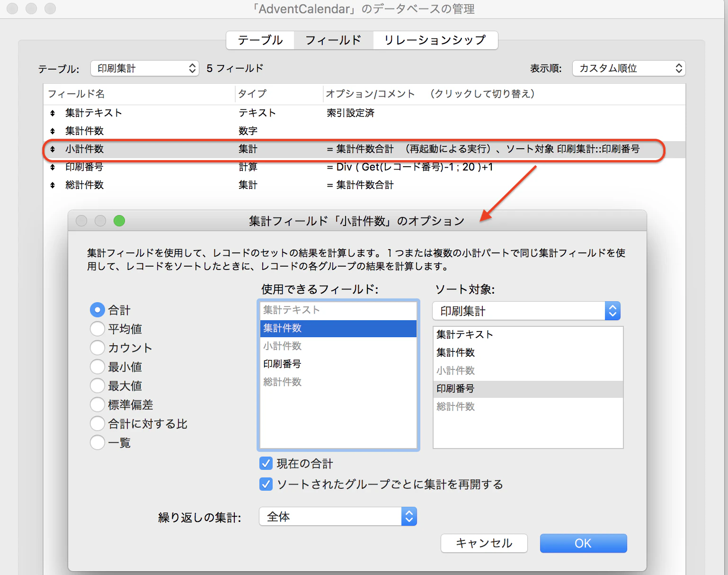Viewport: 728px width, 575px height.
Task: Select 集計テキスト in available fields list
Action: 338,310
